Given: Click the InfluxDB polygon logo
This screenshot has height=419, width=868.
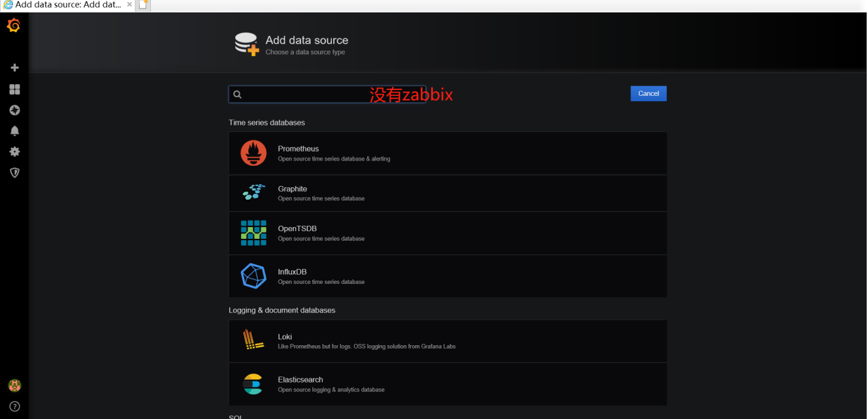Looking at the screenshot, I should click(x=253, y=275).
